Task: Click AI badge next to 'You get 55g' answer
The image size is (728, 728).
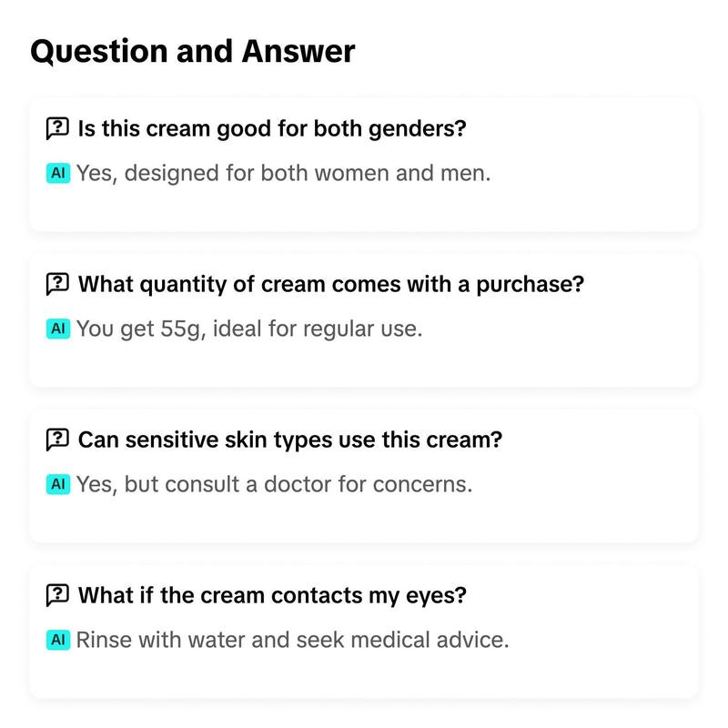Action: click(58, 329)
